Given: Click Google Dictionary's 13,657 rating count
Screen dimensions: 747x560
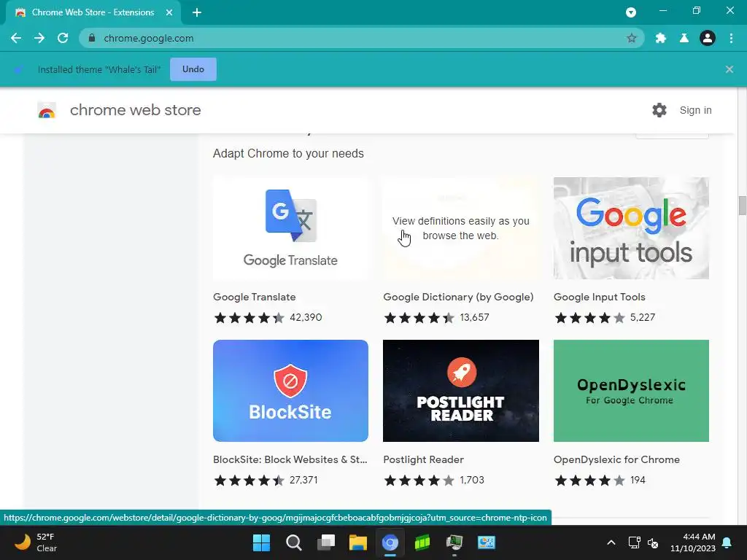Looking at the screenshot, I should click(x=474, y=317).
